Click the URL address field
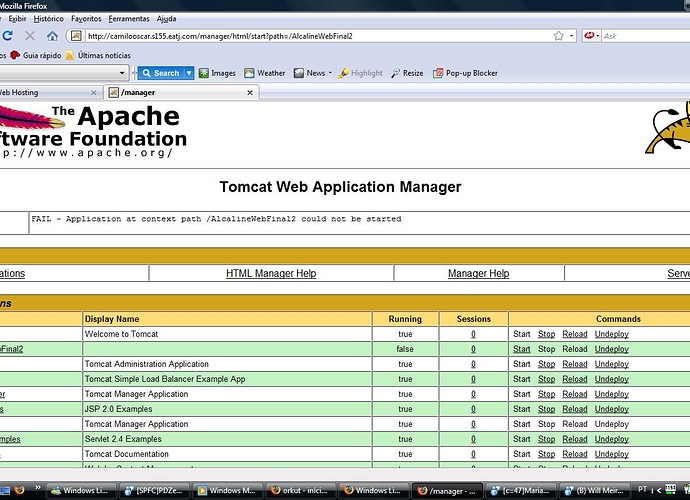Viewport: 690px width, 500px height. [x=317, y=36]
